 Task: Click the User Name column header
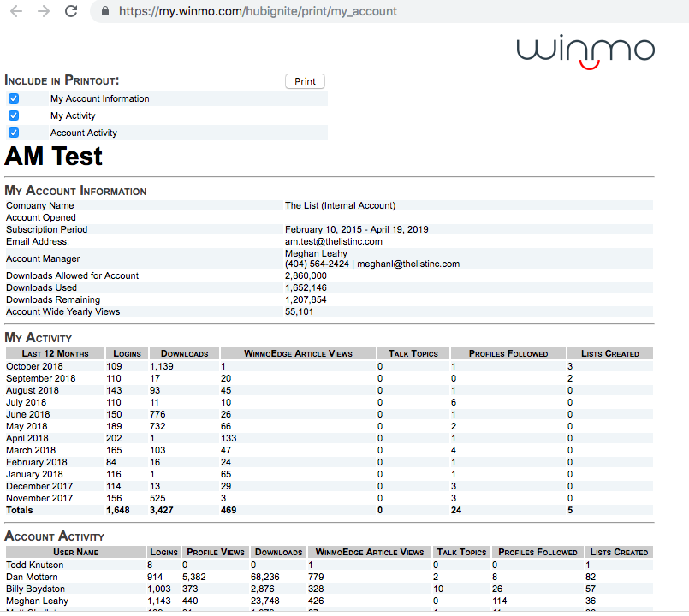(75, 553)
